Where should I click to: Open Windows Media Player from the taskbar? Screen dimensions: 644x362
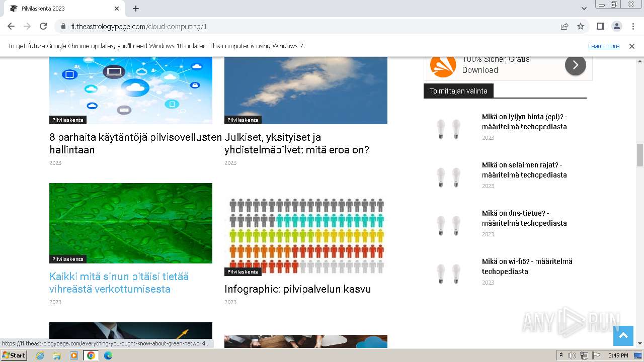(x=74, y=355)
